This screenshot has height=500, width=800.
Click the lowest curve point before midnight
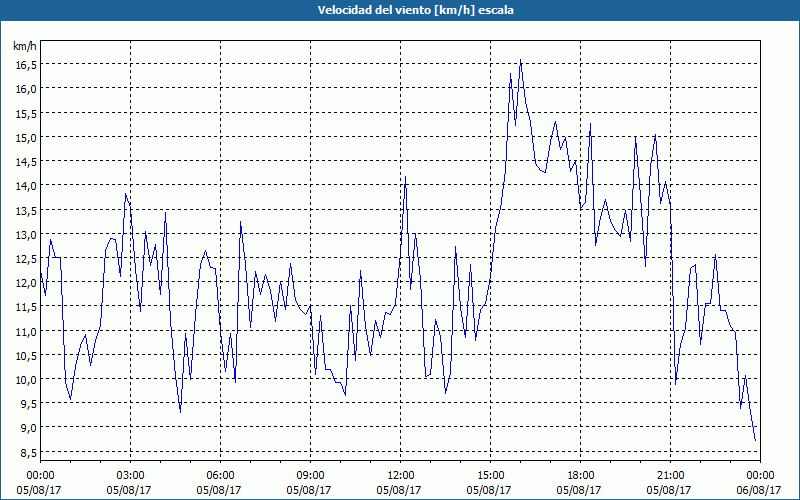(x=755, y=440)
